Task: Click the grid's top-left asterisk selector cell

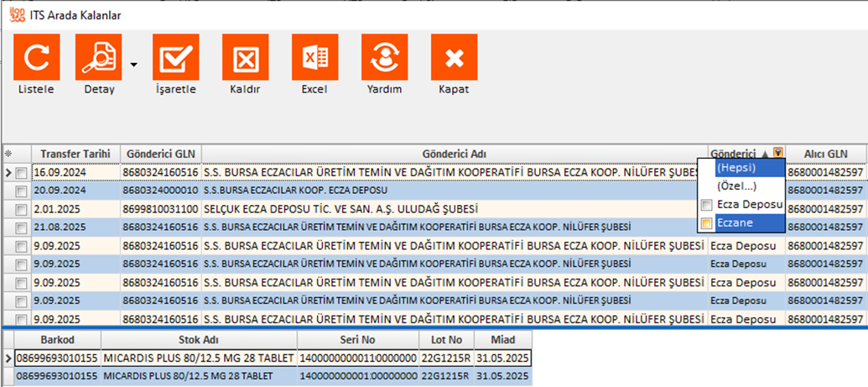Action: [9, 154]
